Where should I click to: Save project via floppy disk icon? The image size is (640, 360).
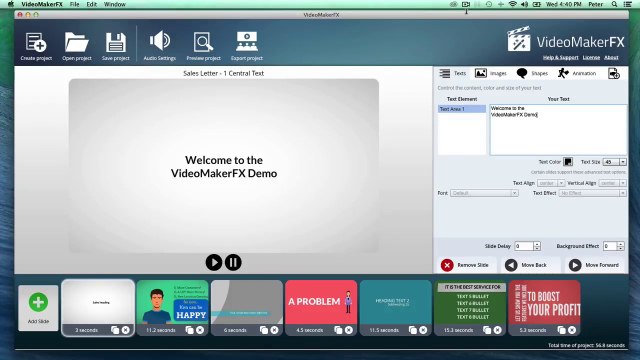116,42
